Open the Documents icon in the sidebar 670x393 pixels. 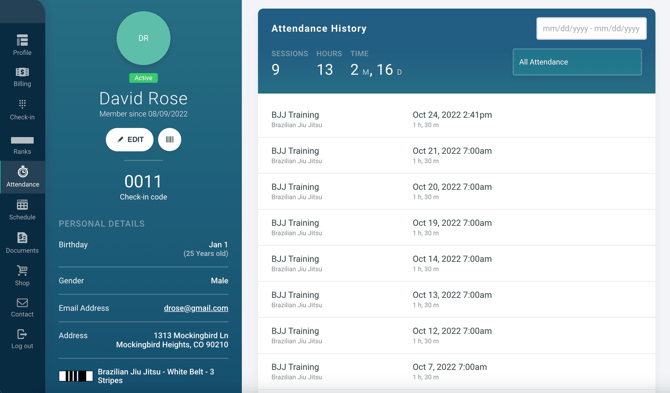(22, 238)
